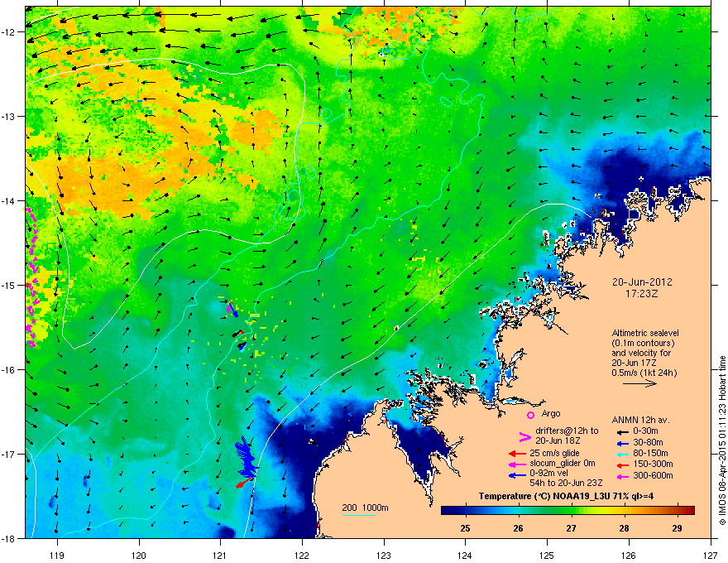Image resolution: width=728 pixels, height=563 pixels.
Task: Select the dark red 29°C colorbar end
Action: pos(687,511)
